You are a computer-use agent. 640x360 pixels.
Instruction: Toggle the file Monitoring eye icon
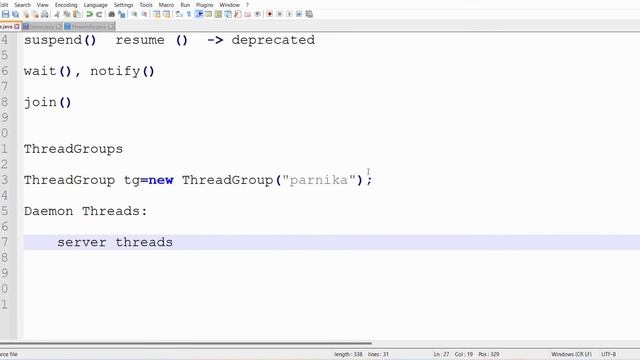tap(258, 14)
